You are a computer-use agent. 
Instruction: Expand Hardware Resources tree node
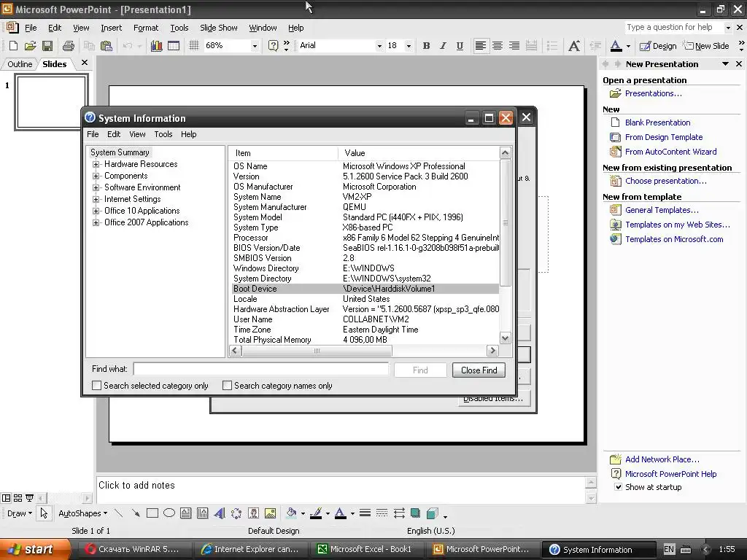[x=96, y=164]
